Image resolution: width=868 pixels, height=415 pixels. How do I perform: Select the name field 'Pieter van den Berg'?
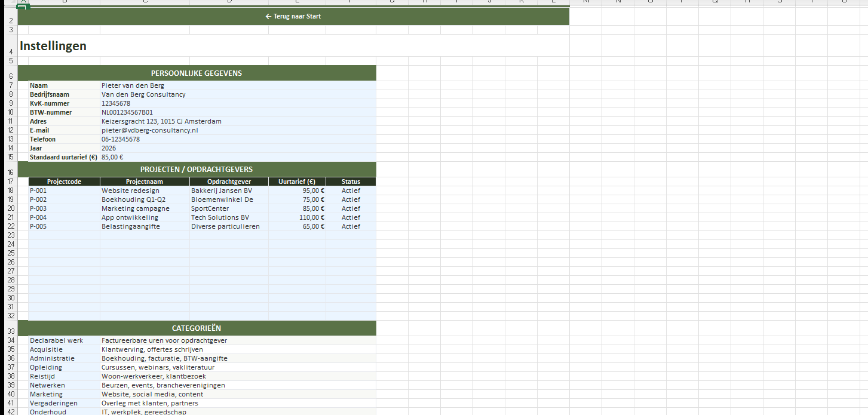click(x=133, y=85)
